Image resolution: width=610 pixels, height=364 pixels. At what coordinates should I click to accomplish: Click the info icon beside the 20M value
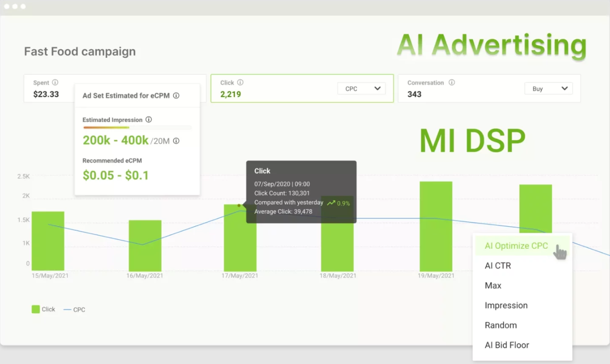click(176, 141)
